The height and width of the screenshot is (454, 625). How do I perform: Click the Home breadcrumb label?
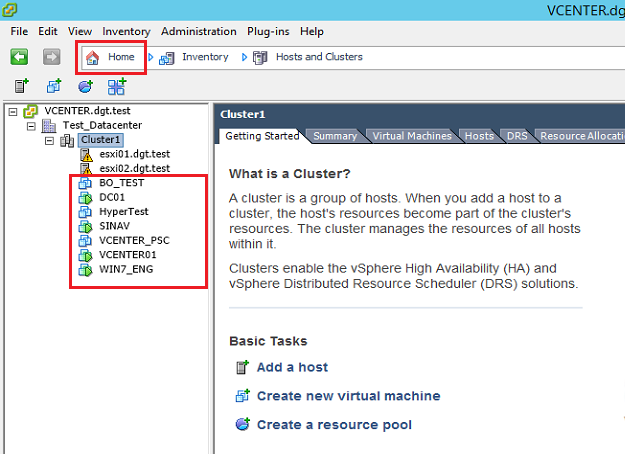[121, 57]
